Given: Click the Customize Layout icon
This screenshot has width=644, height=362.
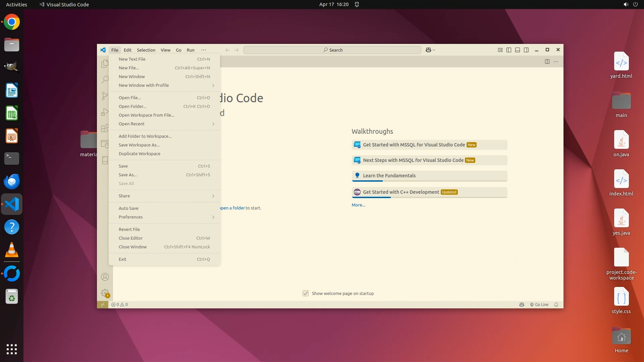Looking at the screenshot, I should [500, 50].
